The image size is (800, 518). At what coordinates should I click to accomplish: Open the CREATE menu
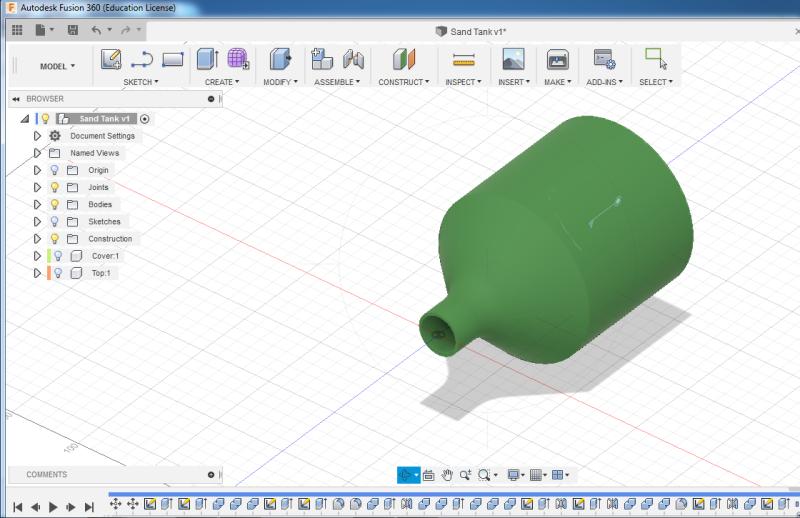[221, 82]
